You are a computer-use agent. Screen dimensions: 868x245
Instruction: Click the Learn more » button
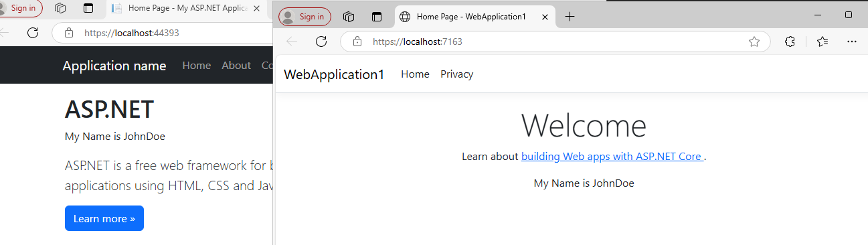[x=104, y=218]
